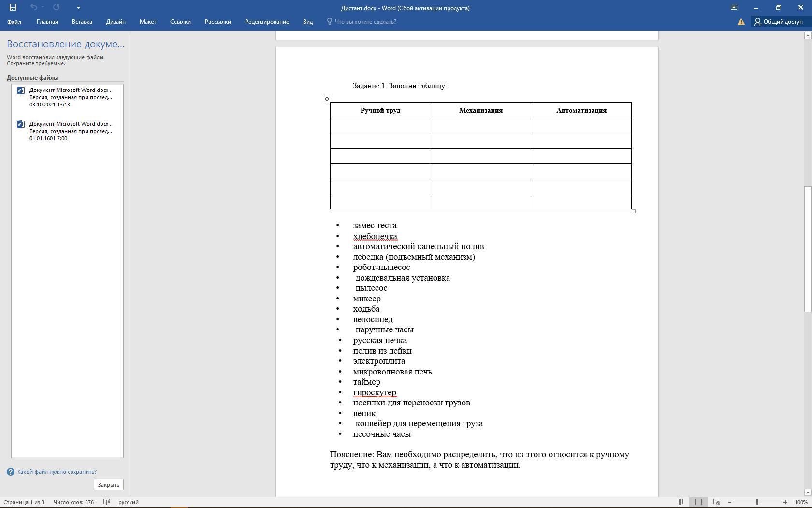Click the word count 'Число слов: 376'
The image size is (812, 508).
[x=73, y=502]
